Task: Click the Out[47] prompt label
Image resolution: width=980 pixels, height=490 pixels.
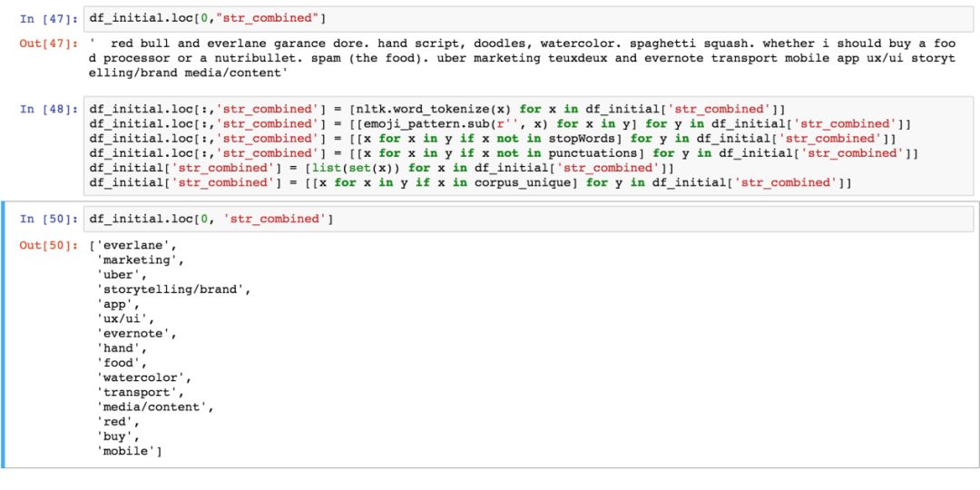Action: point(49,44)
